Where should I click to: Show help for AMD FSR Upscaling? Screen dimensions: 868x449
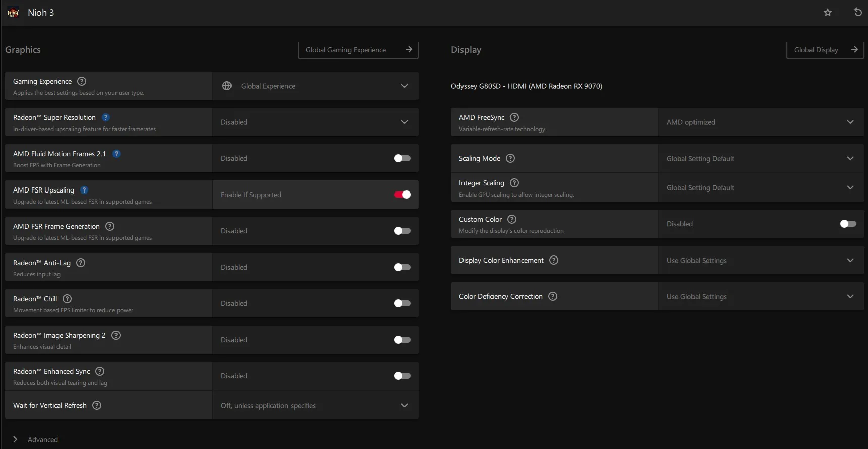click(84, 190)
